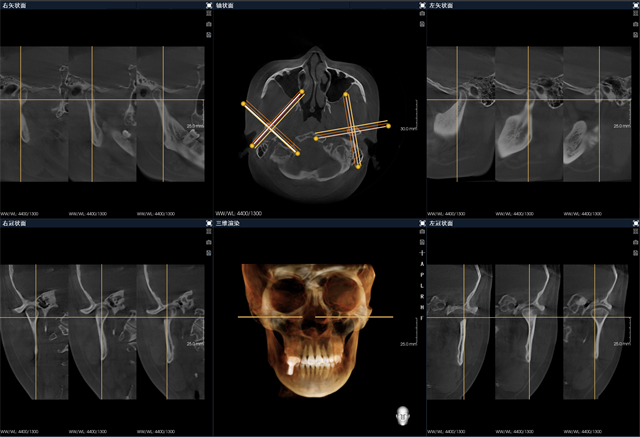Select middle slice in left coronal panel
This screenshot has width=640, height=437.
(x=529, y=332)
